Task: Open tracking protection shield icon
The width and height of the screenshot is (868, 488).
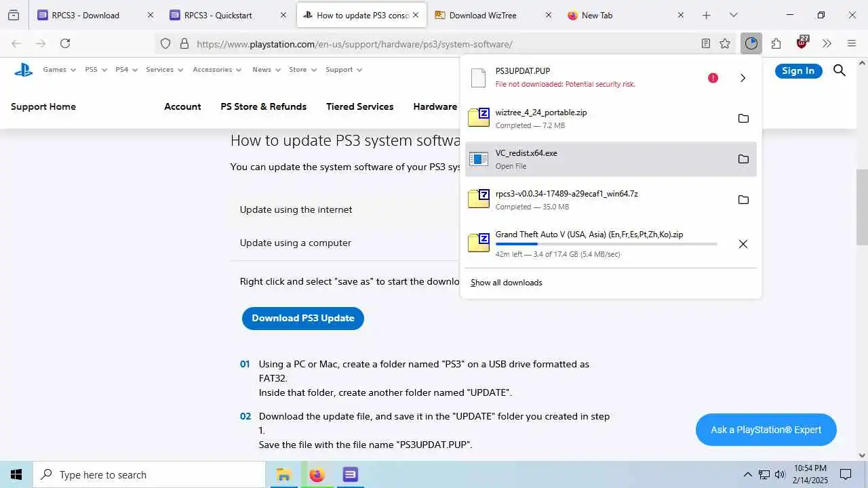Action: point(165,43)
